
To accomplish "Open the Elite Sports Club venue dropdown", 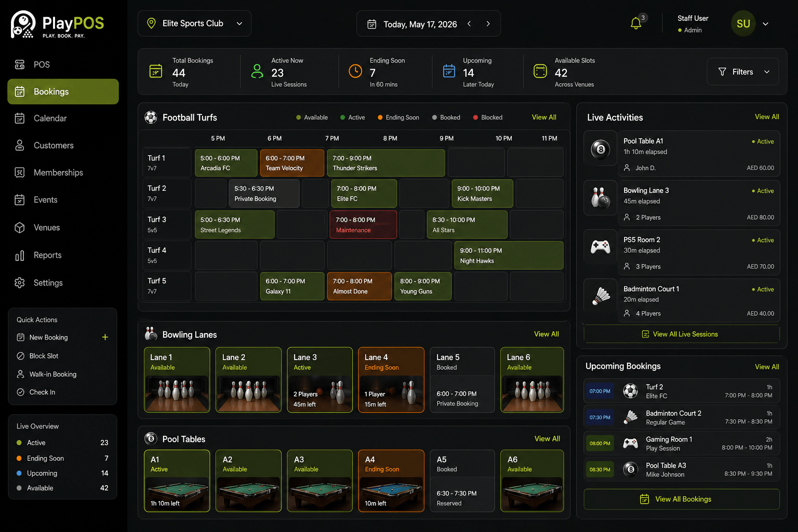I will coord(194,23).
